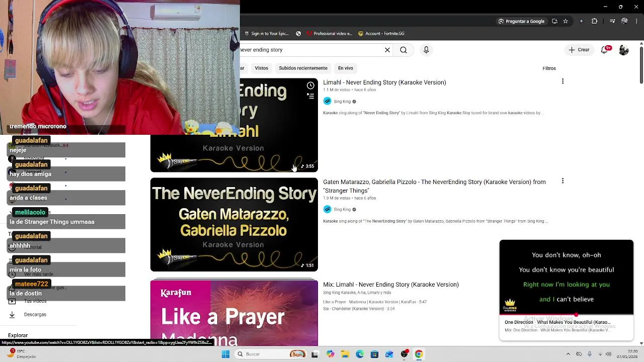This screenshot has width=644, height=362.
Task: Click the miniplayer karaoke video
Action: tap(567, 277)
